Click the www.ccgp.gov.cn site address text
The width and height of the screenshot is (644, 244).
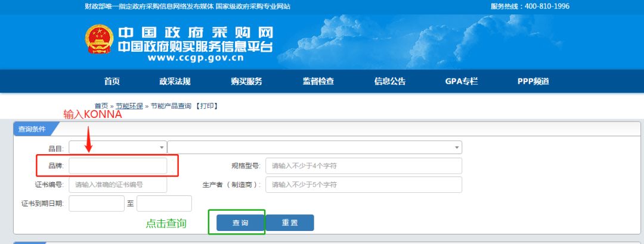click(196, 58)
